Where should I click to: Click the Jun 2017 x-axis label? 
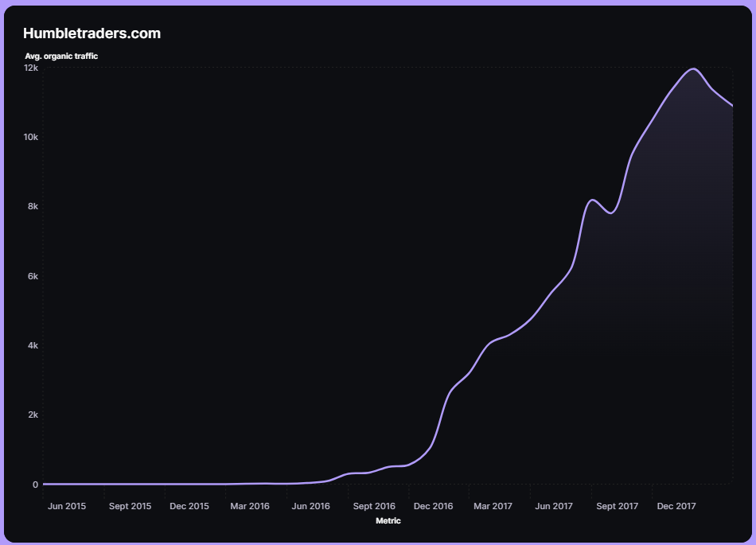554,506
